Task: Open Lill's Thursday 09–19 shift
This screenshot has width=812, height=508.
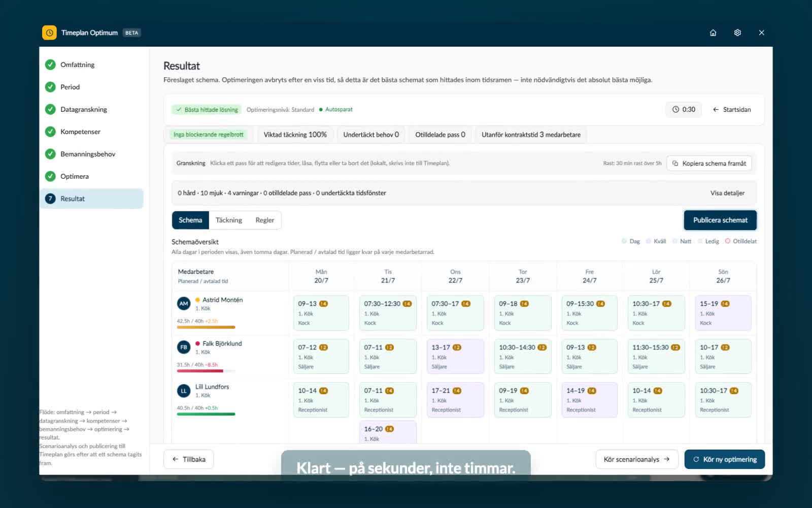Action: click(523, 400)
